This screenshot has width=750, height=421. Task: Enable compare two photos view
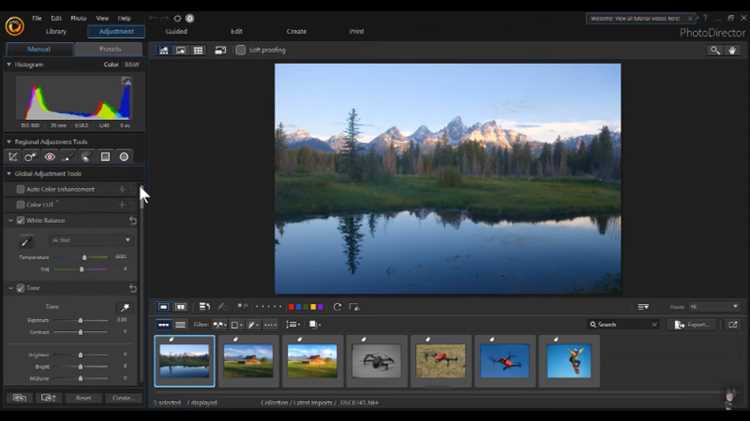click(x=180, y=307)
